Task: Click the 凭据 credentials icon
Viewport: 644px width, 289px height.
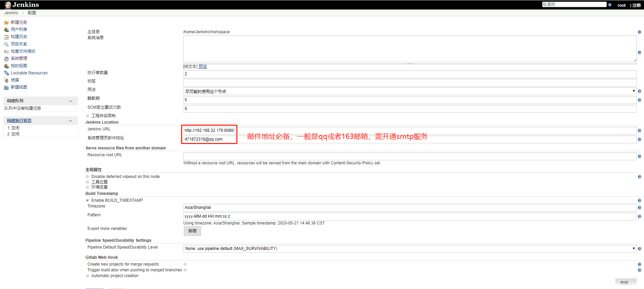Action: point(6,80)
